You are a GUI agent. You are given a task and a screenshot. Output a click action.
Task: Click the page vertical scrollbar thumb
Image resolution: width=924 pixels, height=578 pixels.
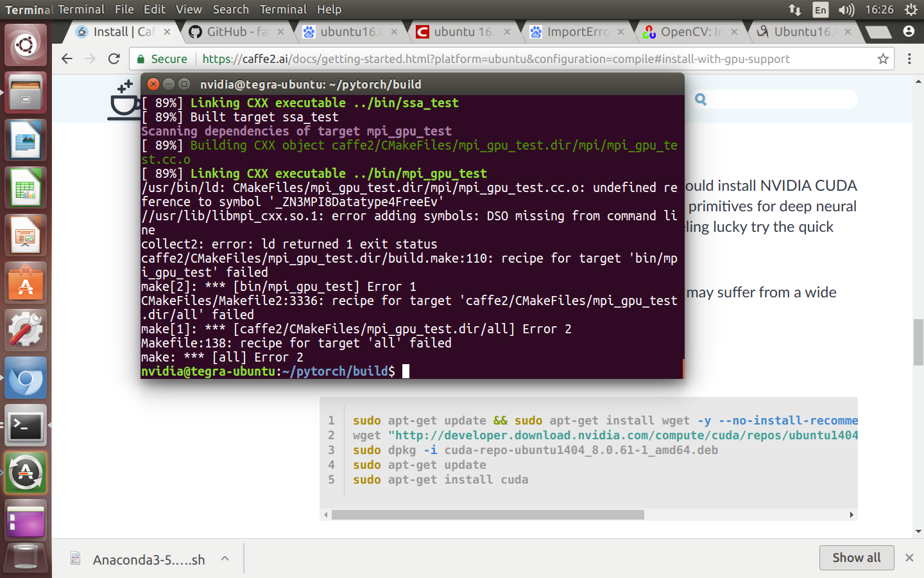pos(918,342)
